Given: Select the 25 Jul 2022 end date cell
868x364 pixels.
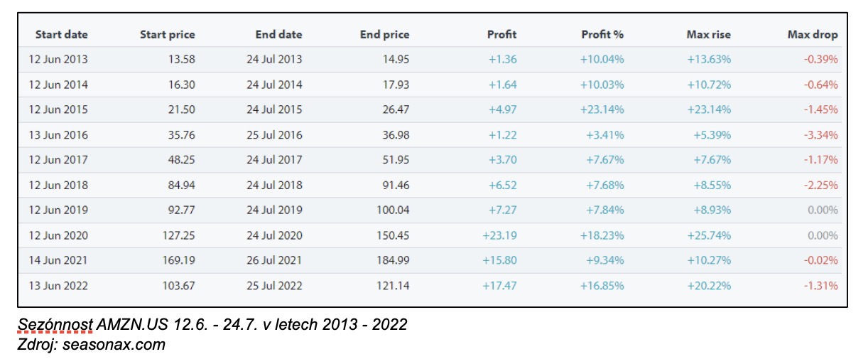Looking at the screenshot, I should click(274, 286).
